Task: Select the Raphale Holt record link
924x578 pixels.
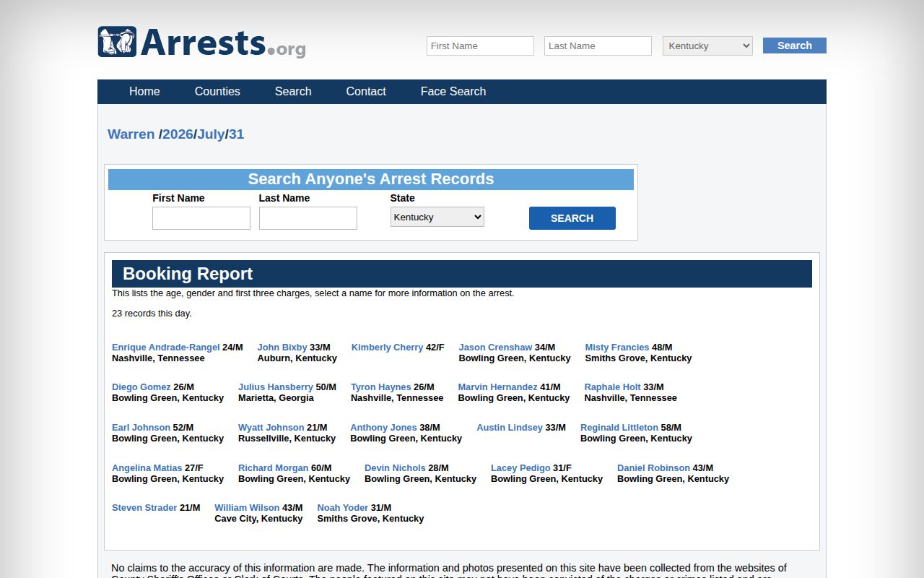Action: pos(613,387)
